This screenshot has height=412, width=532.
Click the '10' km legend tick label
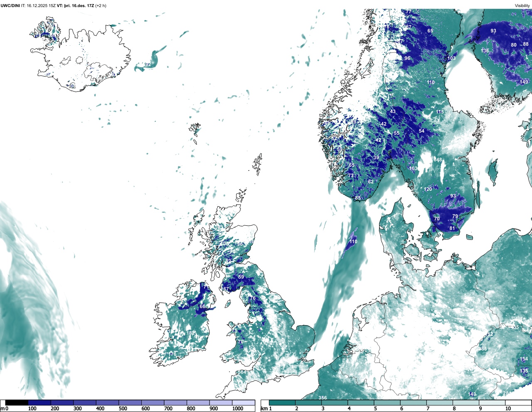click(x=508, y=409)
